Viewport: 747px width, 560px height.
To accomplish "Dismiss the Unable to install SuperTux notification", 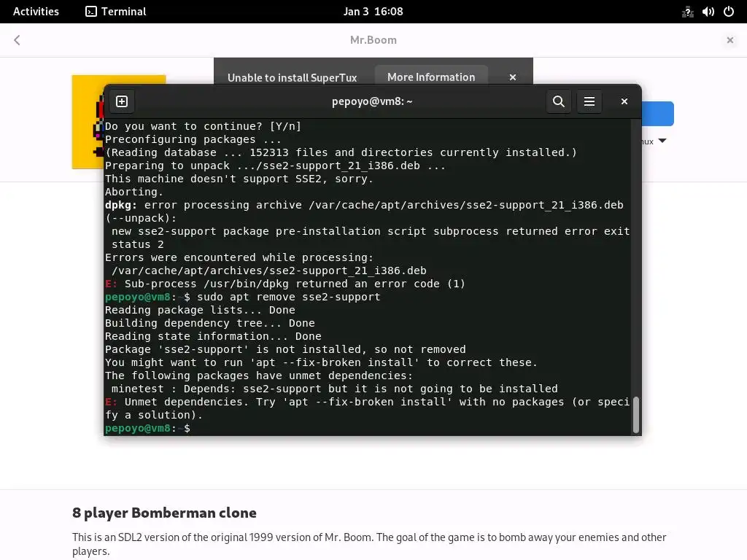I will coord(513,77).
